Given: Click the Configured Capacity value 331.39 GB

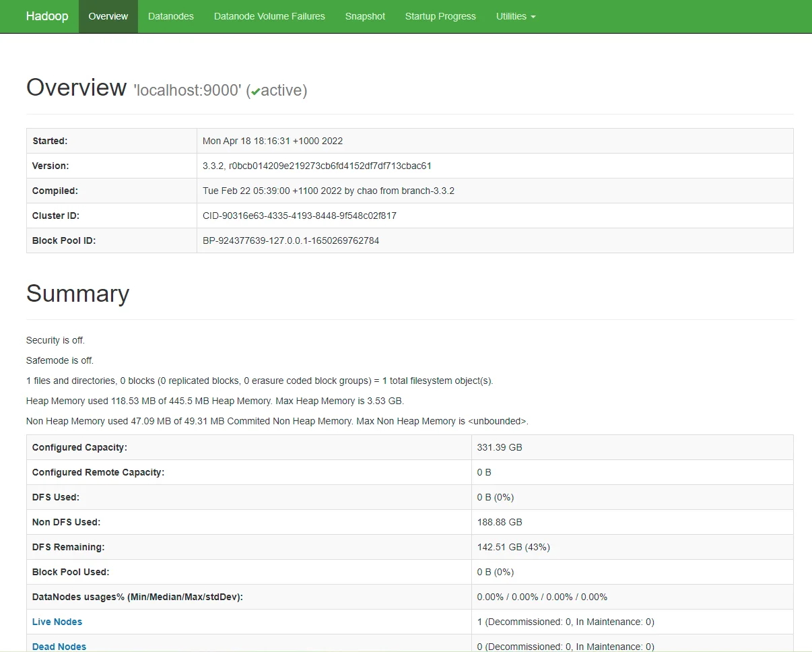Looking at the screenshot, I should [500, 447].
